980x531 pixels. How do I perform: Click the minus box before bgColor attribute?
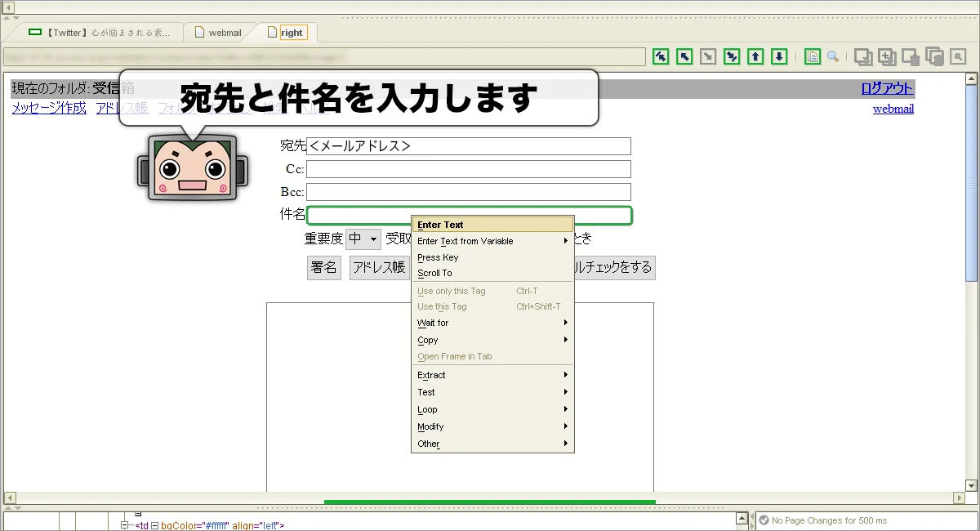click(x=154, y=525)
